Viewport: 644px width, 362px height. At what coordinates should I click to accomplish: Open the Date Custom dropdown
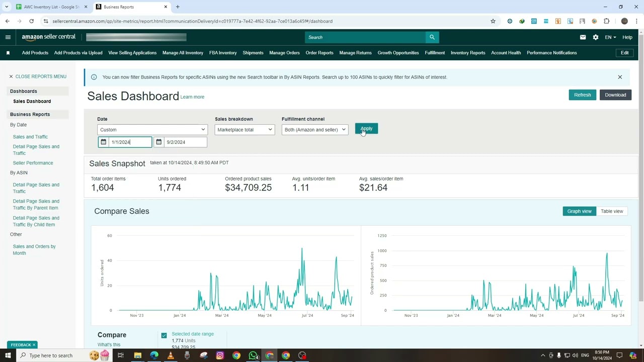(152, 130)
